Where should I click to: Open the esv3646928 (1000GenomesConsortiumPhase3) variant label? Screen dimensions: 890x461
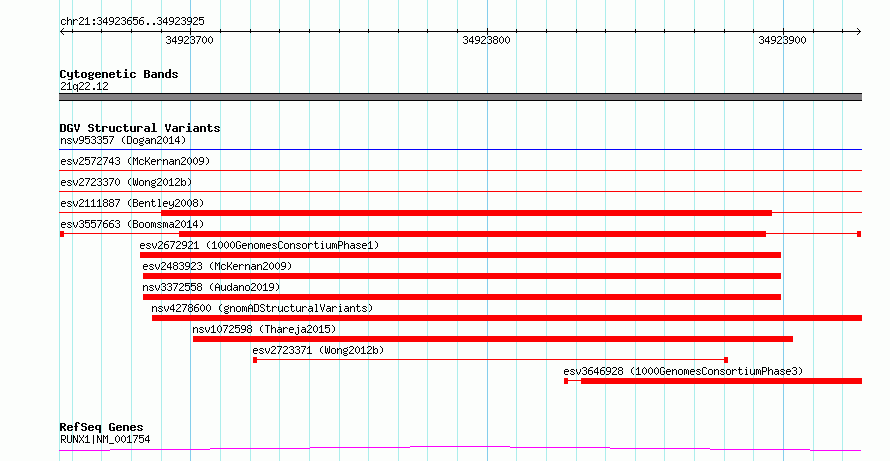coord(683,371)
